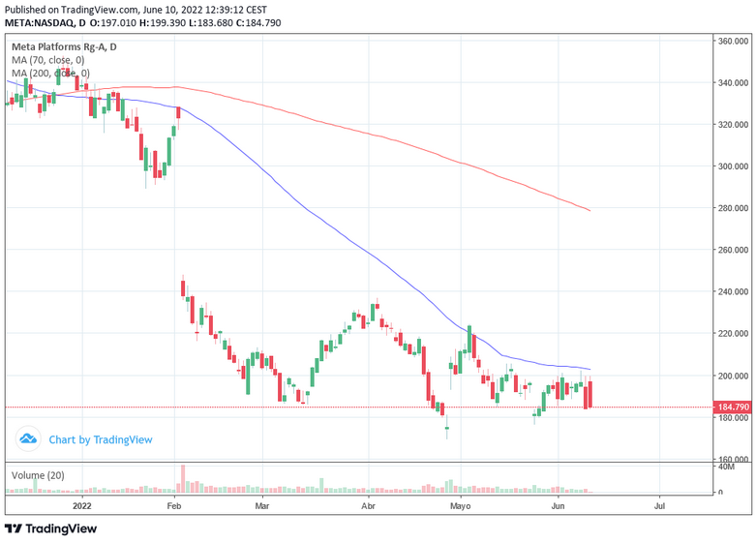Image resolution: width=756 pixels, height=543 pixels.
Task: Click the 360.000 price axis label
Action: (x=733, y=41)
